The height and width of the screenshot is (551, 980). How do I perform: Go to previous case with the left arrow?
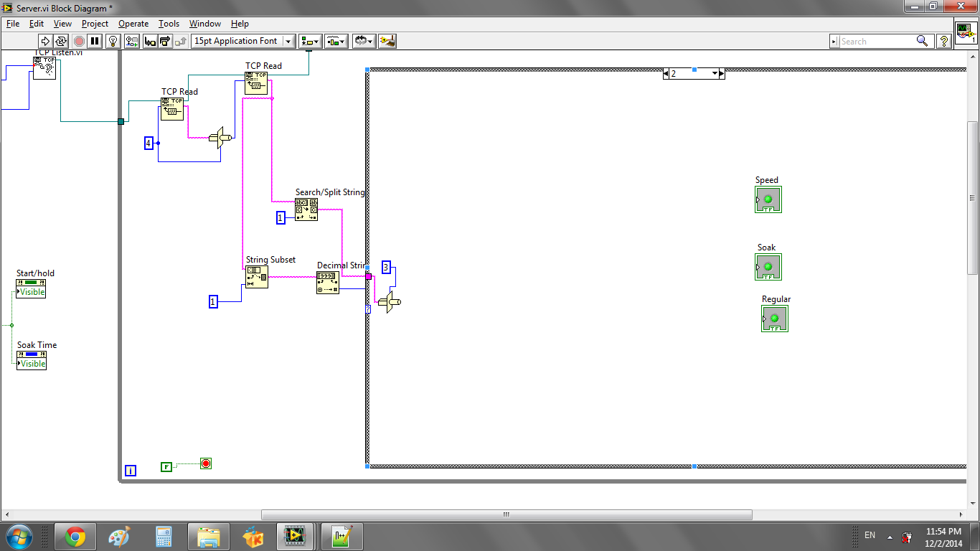tap(666, 73)
